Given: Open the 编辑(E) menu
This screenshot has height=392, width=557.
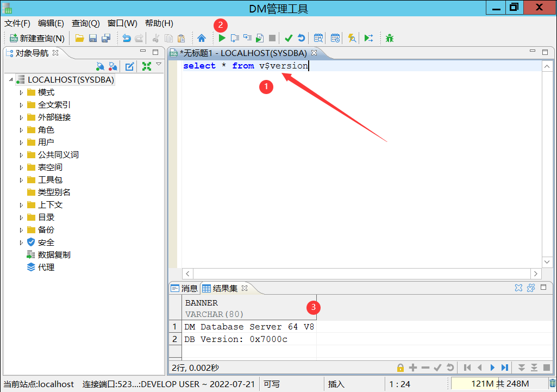Looking at the screenshot, I should pos(51,23).
